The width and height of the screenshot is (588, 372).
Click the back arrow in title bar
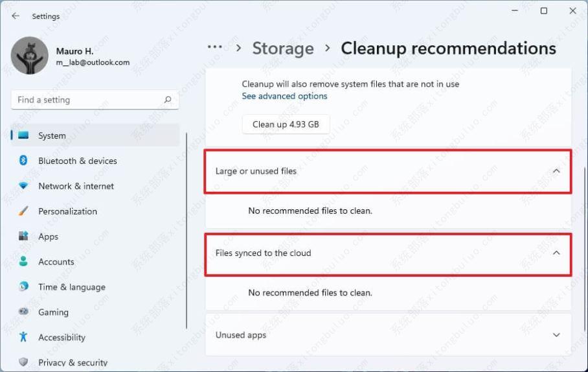pos(16,16)
